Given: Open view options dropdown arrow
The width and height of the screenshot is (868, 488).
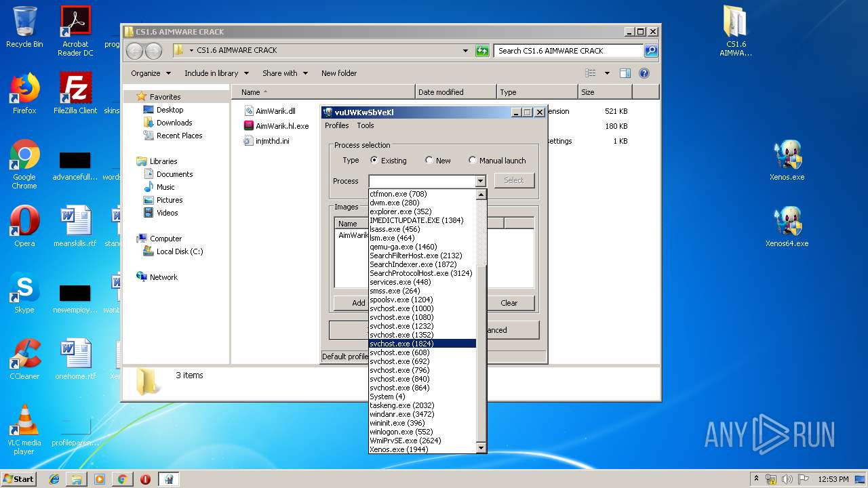Looking at the screenshot, I should [x=607, y=73].
